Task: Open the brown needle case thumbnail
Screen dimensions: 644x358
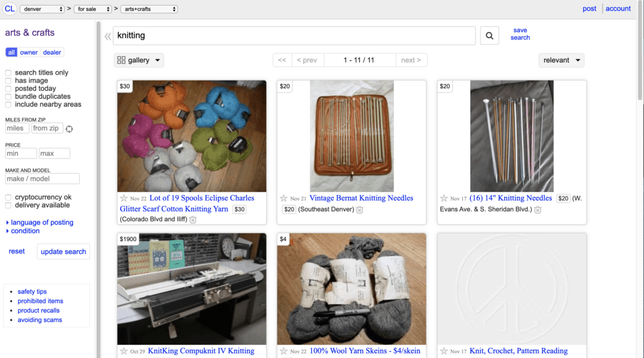Action: (x=352, y=136)
